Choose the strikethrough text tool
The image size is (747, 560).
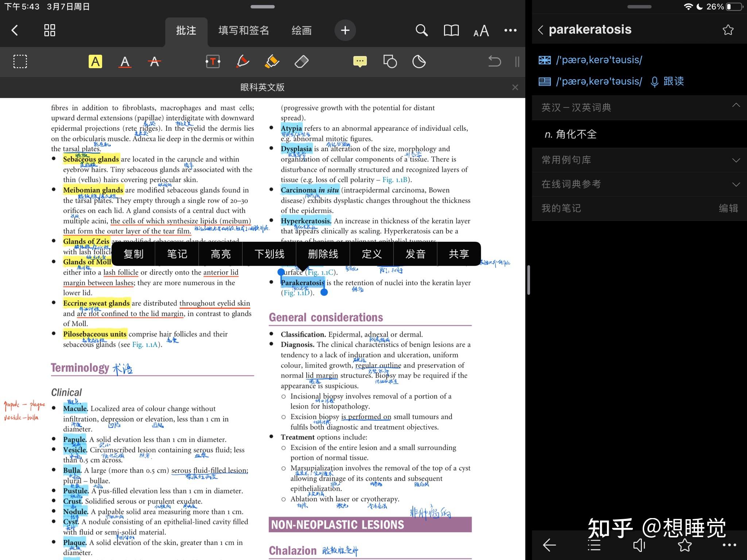pyautogui.click(x=154, y=62)
